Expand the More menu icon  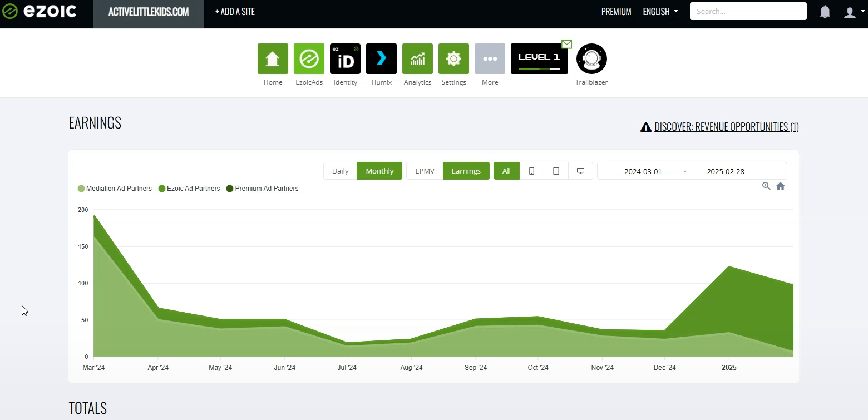click(x=490, y=58)
